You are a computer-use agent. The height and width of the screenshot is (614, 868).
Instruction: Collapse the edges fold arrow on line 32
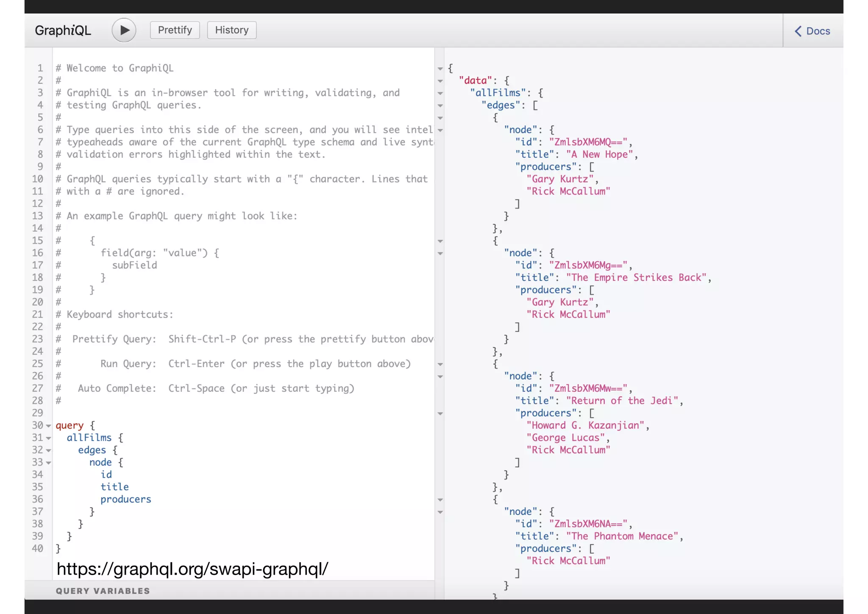[x=48, y=450]
